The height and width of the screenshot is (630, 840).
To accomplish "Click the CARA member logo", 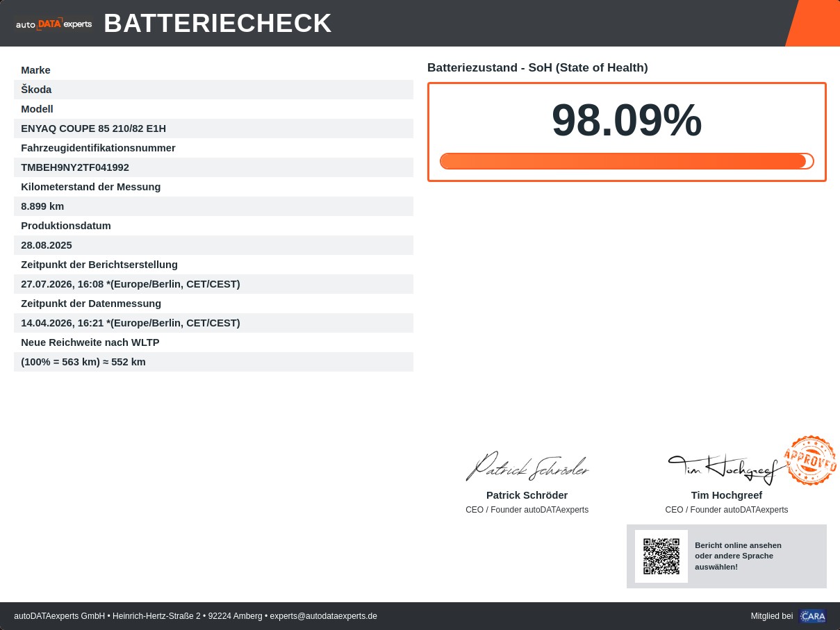I will pos(813,616).
